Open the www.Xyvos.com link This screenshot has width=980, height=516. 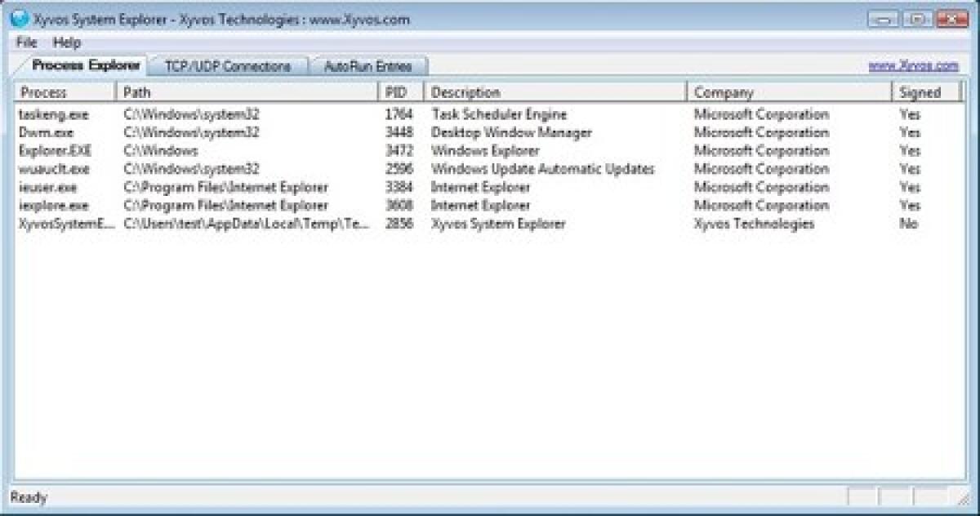913,66
